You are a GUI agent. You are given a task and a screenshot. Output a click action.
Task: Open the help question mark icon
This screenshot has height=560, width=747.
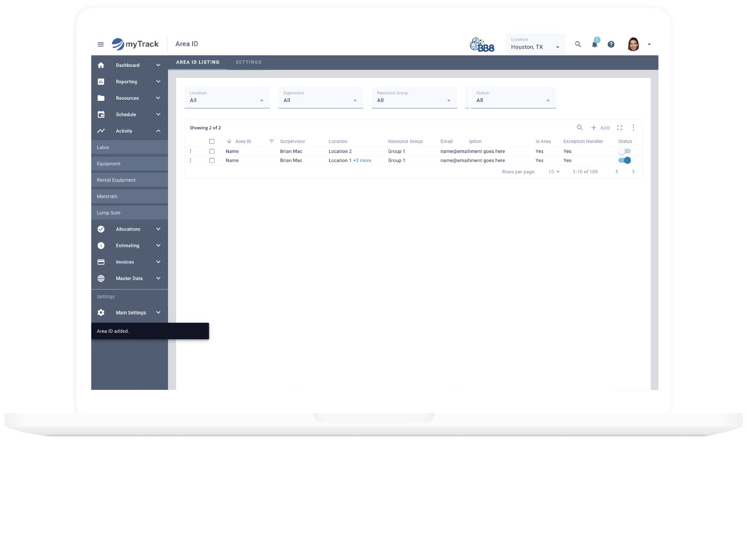point(611,44)
